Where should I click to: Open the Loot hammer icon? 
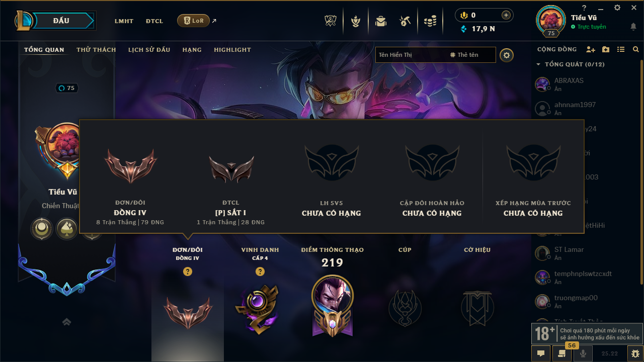405,21
